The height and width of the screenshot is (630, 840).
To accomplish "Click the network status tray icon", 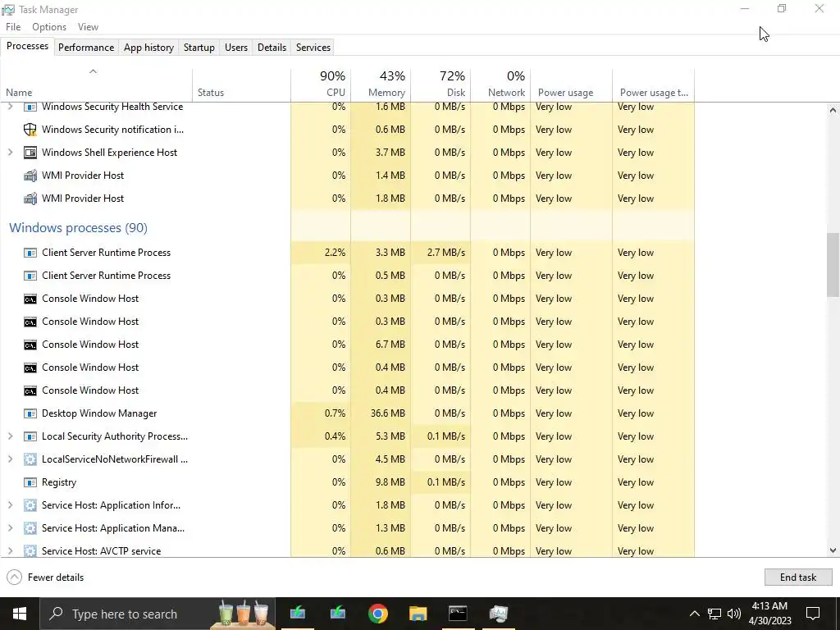I will (714, 614).
